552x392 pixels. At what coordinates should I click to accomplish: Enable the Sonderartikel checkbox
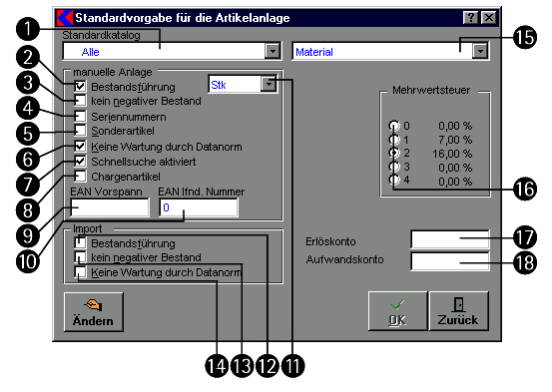pyautogui.click(x=80, y=131)
